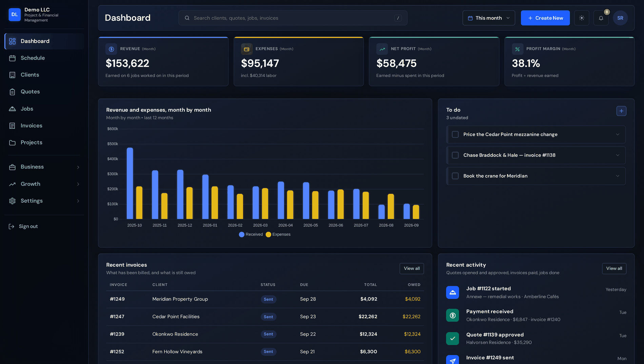The height and width of the screenshot is (364, 644).
Task: Click the Sign out arrow icon
Action: click(x=12, y=226)
